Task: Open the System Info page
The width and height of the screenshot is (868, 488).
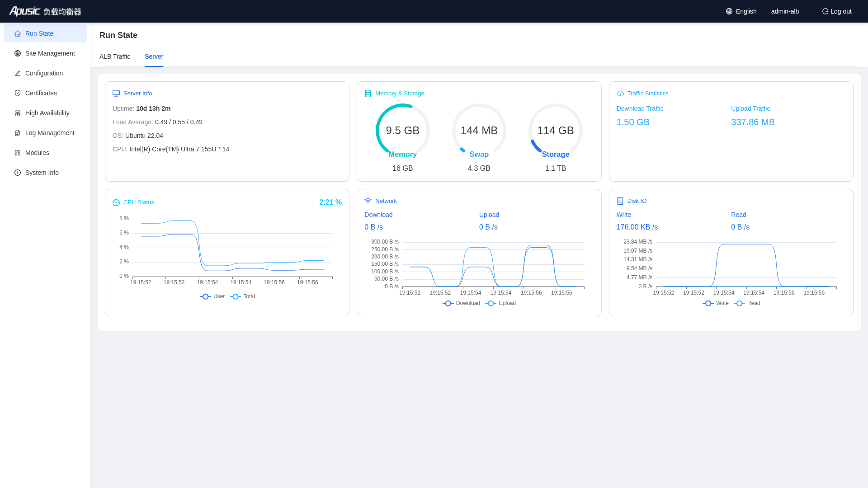Action: click(45, 173)
